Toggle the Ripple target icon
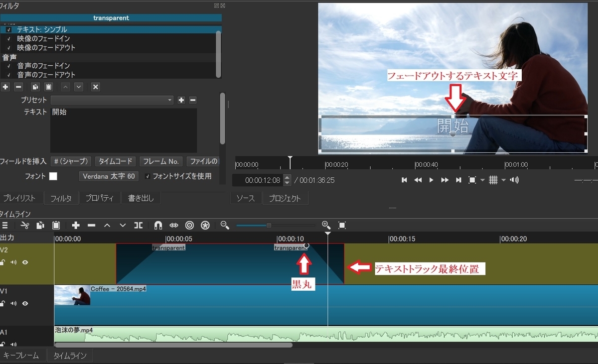 [x=189, y=226]
